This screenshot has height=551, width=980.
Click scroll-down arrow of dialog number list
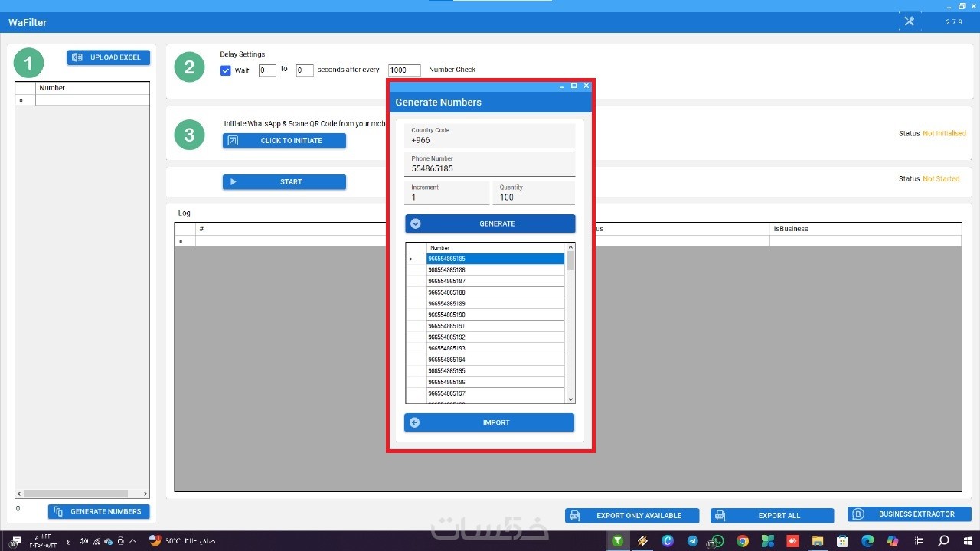tap(570, 399)
